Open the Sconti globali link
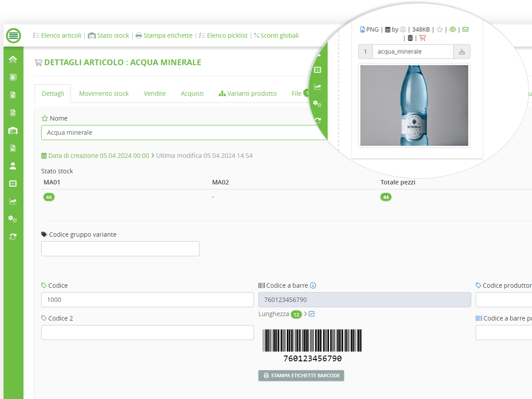 279,35
